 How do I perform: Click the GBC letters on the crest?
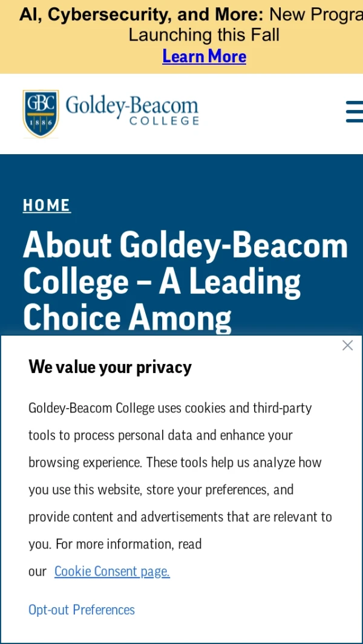tap(41, 102)
